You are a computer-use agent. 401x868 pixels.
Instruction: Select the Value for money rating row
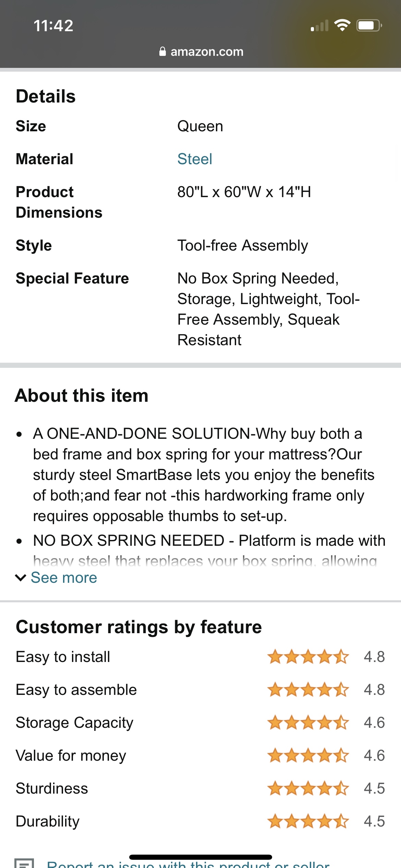tap(200, 756)
